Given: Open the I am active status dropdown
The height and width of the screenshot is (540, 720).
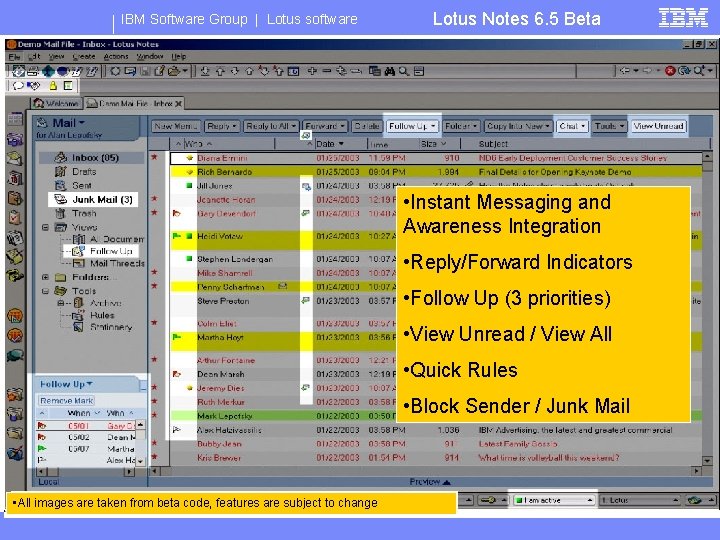Looking at the screenshot, I should (554, 500).
